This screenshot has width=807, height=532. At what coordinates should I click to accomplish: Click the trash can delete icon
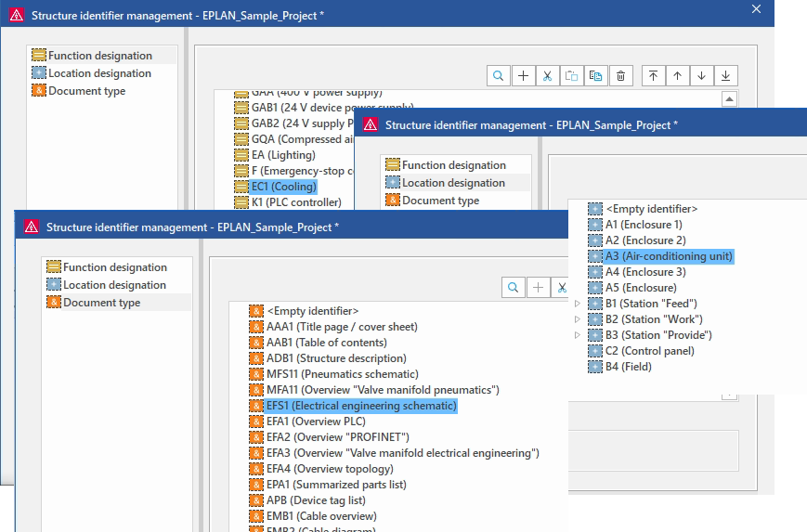coord(621,76)
